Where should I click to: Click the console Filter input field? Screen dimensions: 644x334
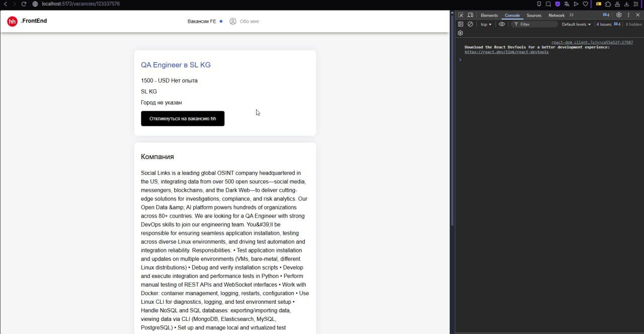point(536,24)
